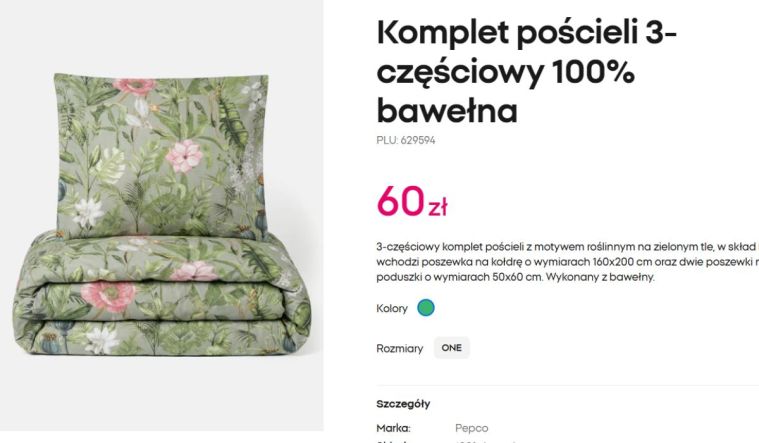Click the "Kolory" label
The image size is (759, 443).
click(392, 308)
